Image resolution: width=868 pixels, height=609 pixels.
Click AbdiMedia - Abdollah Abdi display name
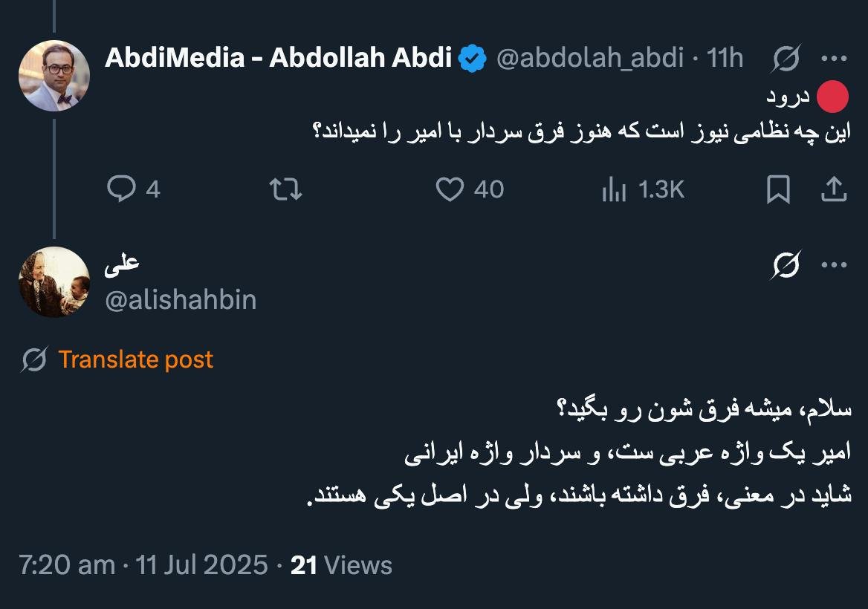pos(278,57)
